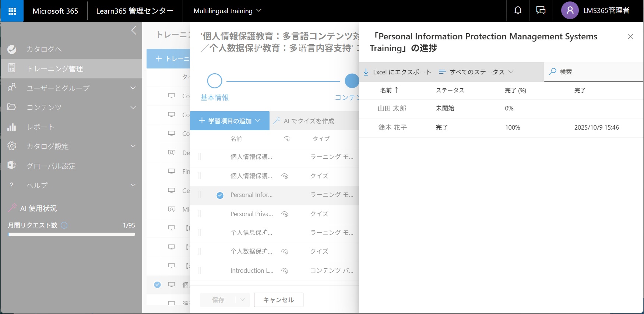Viewport: 644px width, 314px height.
Task: Select the 山田 太郎 row
Action: coord(501,109)
